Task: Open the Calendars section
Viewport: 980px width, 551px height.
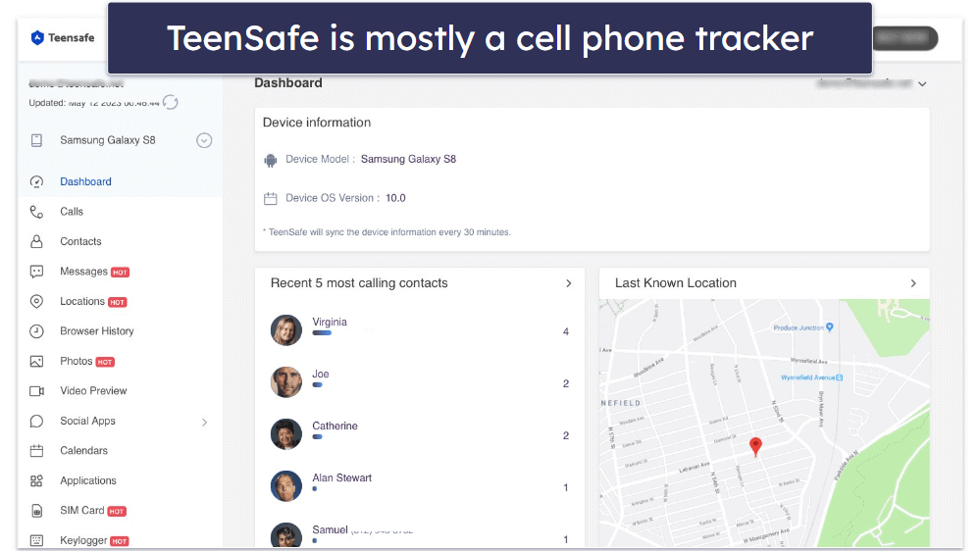Action: [83, 450]
